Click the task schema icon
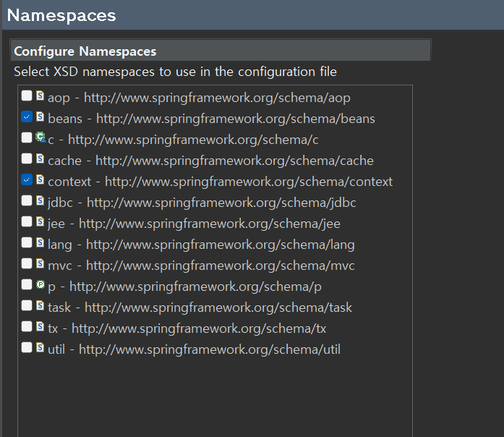 pos(40,305)
